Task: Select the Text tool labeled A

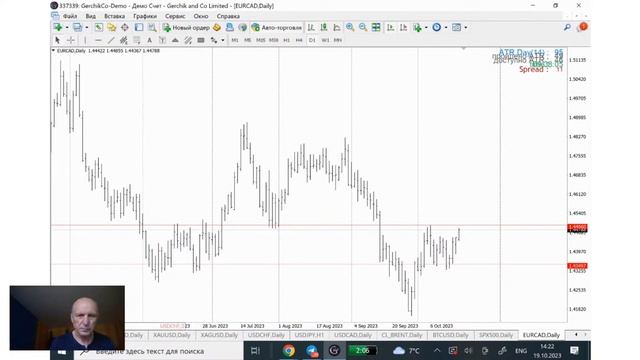Action: point(149,40)
